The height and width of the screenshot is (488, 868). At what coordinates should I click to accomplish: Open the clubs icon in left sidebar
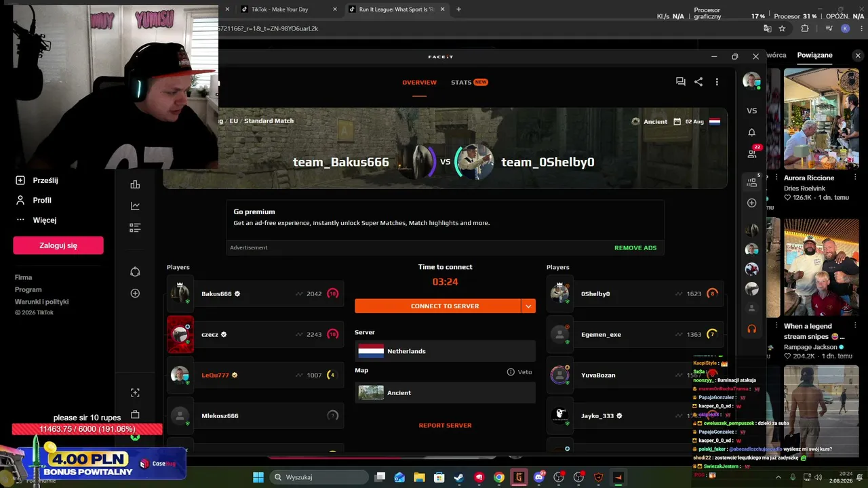(135, 272)
